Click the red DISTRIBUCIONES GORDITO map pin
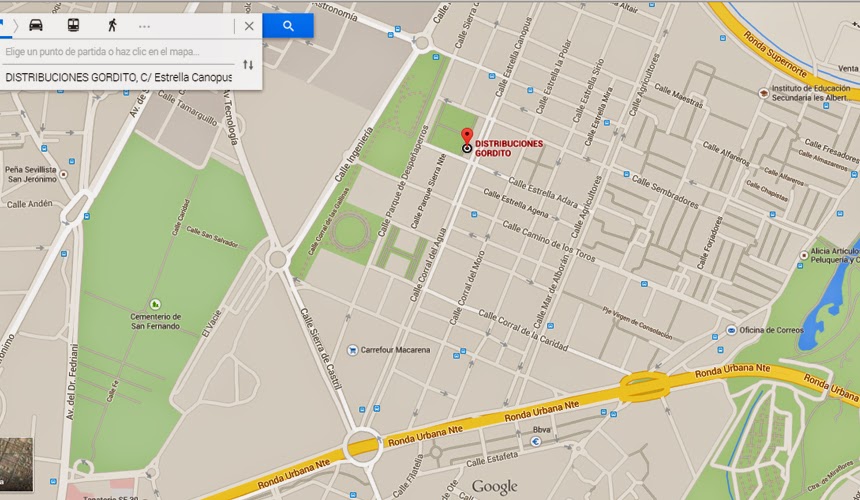The width and height of the screenshot is (860, 500). click(467, 139)
